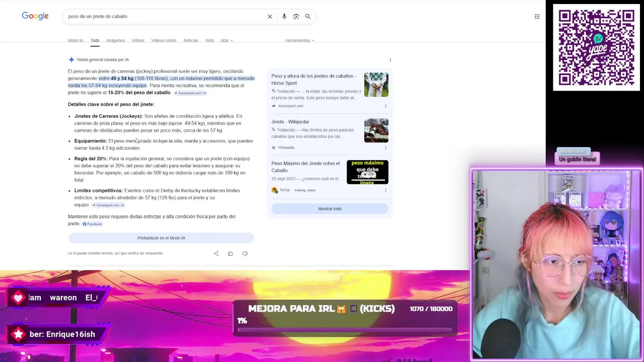Viewport: 644px width, 362px height.
Task: Click the heart follower alert icon
Action: tap(19, 298)
